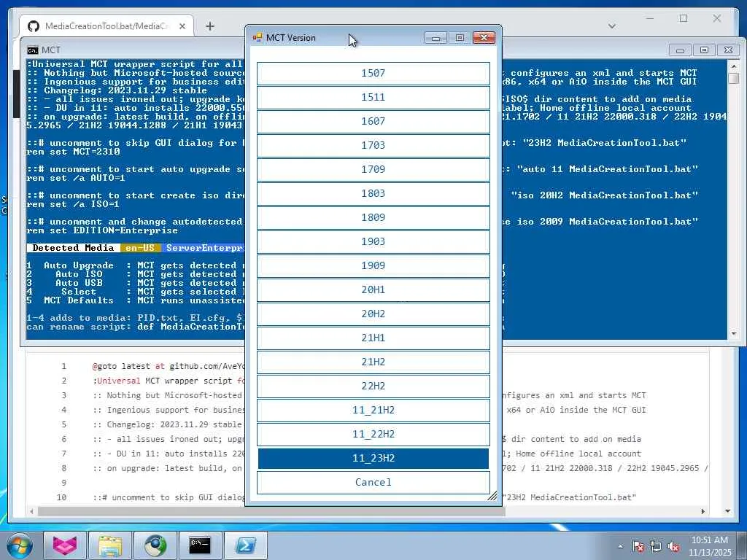Open network status tray icon
747x560 pixels.
point(656,547)
